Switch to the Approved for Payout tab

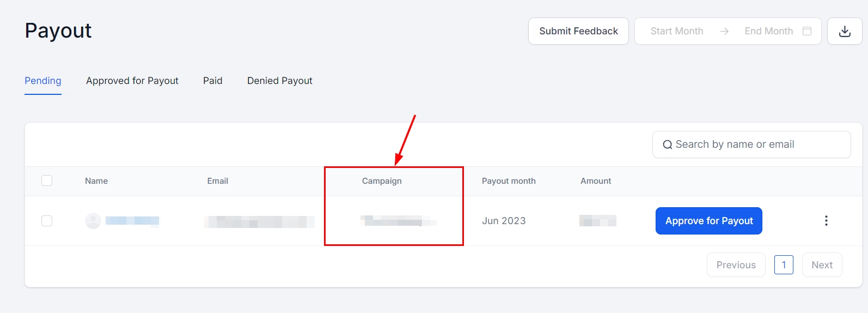(132, 81)
